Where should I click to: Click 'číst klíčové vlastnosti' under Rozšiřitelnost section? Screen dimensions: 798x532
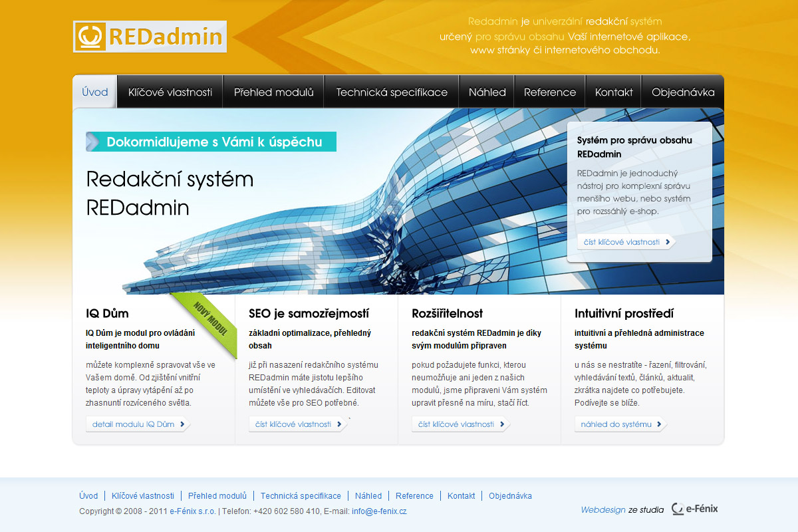point(461,424)
